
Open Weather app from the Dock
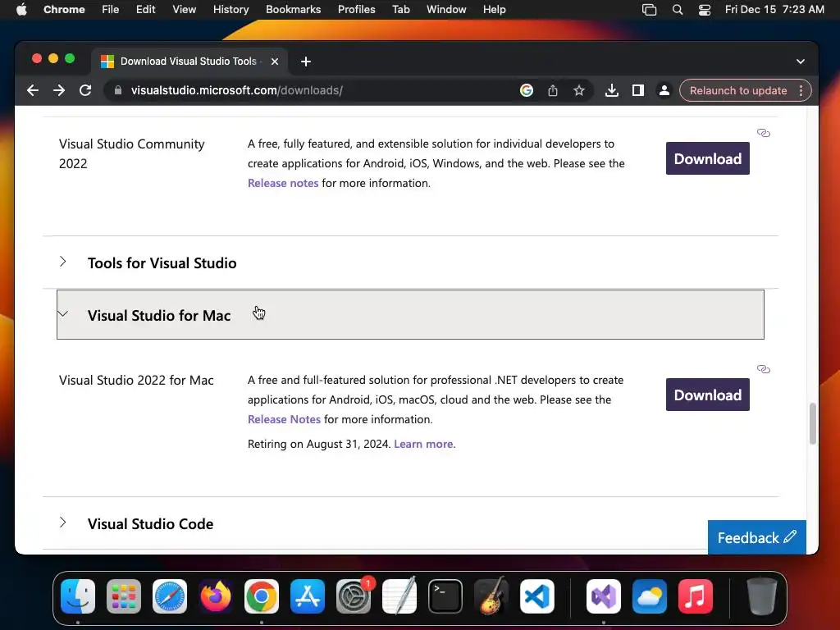(x=650, y=596)
